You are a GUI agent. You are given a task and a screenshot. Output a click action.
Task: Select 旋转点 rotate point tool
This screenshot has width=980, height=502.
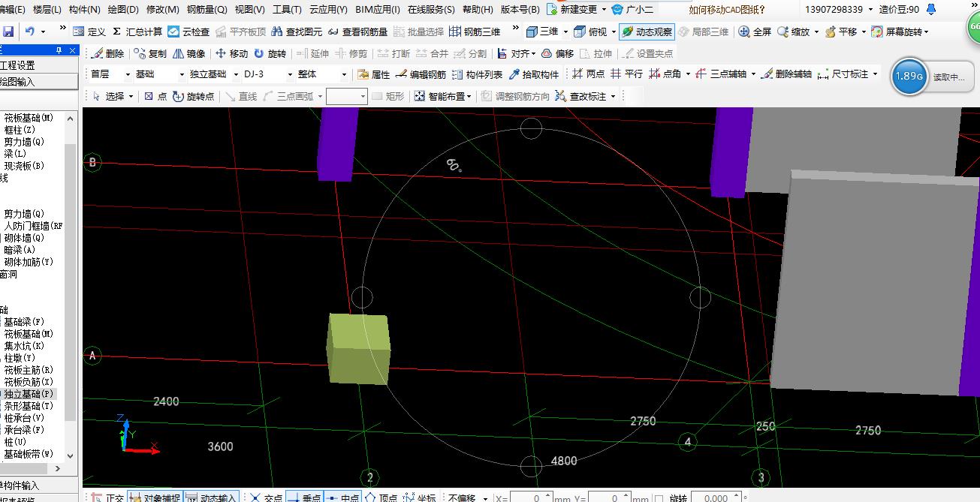pyautogui.click(x=193, y=96)
